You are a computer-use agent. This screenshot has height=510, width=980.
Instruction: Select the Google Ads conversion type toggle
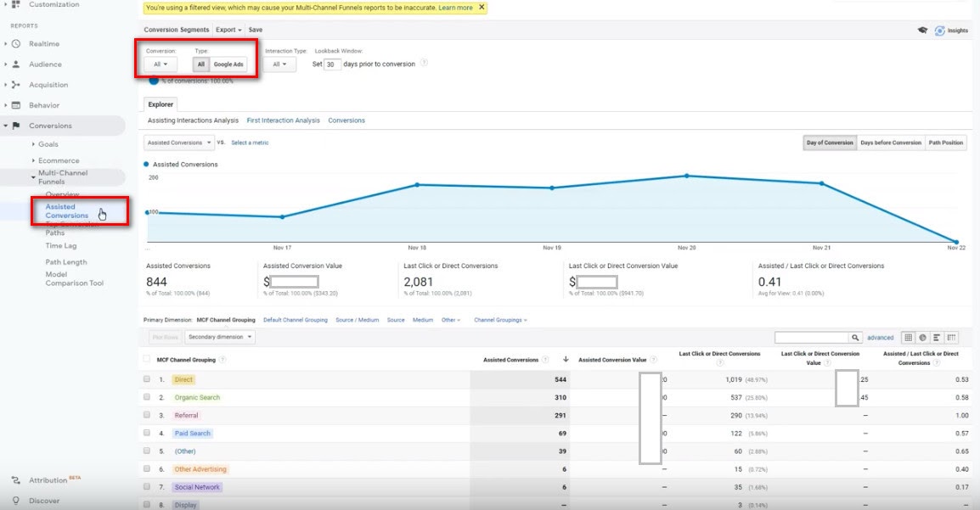point(228,64)
